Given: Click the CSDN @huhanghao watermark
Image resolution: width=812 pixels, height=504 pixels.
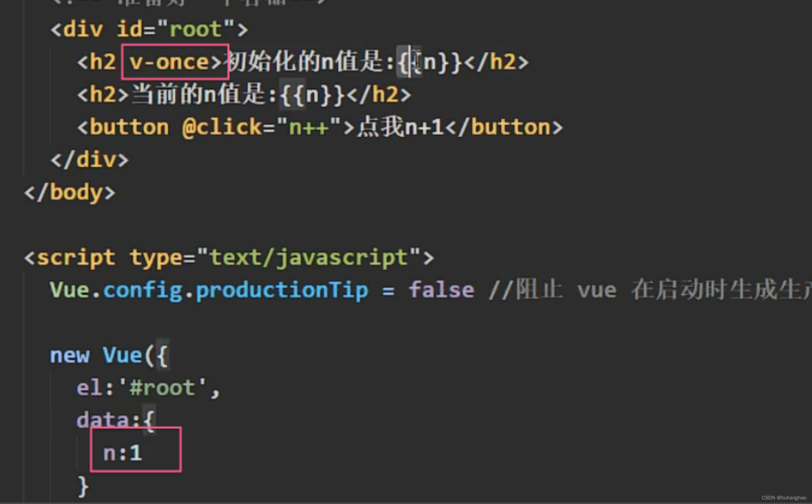Looking at the screenshot, I should [784, 498].
